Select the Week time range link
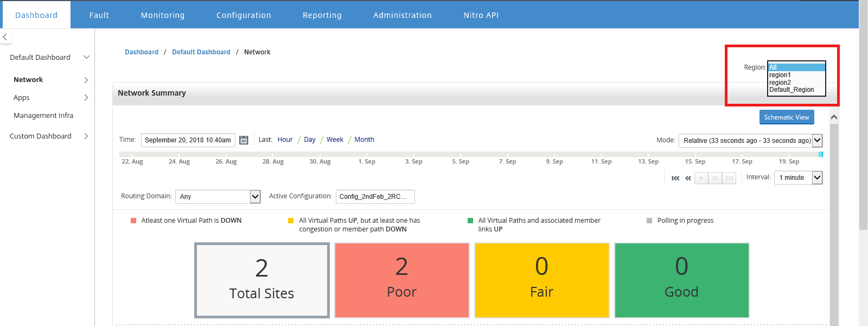This screenshot has width=868, height=326. (x=335, y=140)
